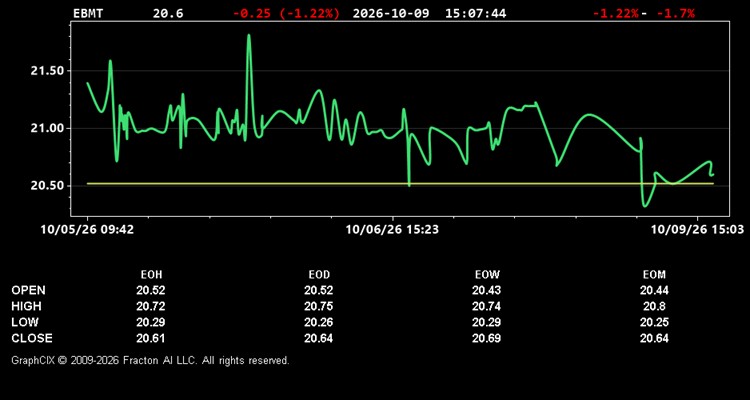Select the EOM high value 20.8
Viewport: 750px width, 400px height.
pos(654,306)
